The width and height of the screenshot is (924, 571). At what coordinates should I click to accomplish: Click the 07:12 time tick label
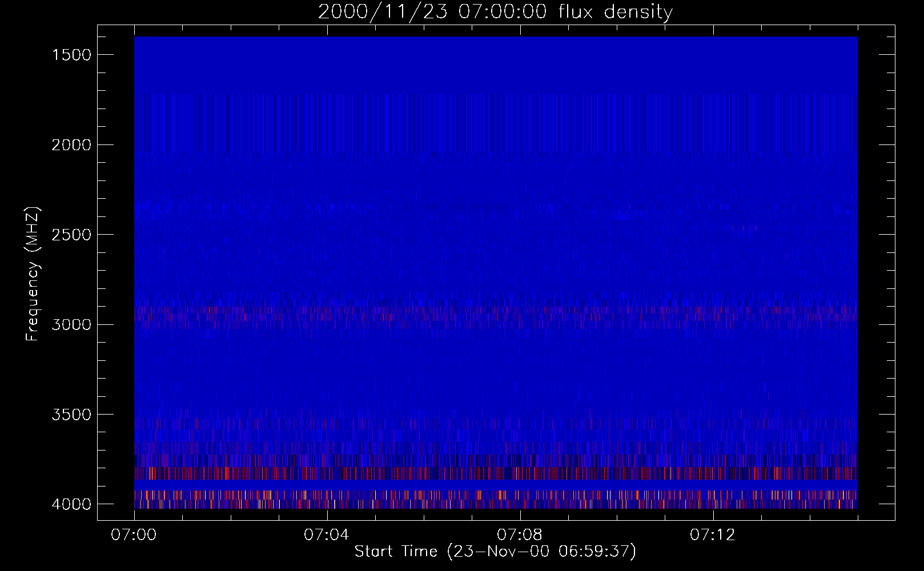(713, 535)
